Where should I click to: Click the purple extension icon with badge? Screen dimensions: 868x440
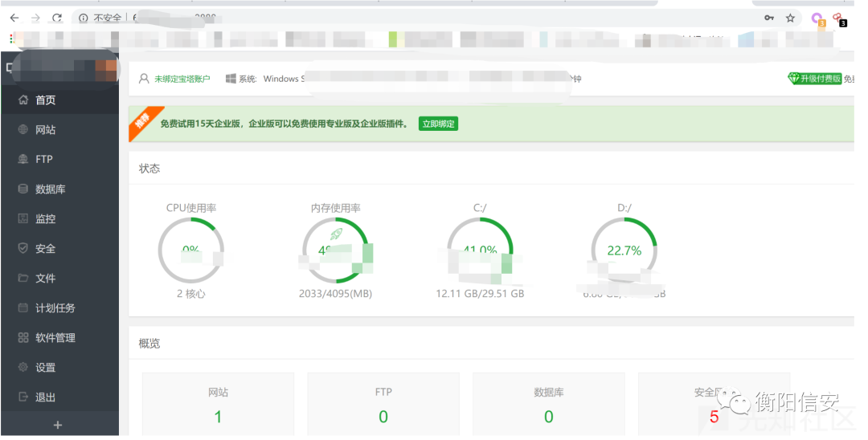[817, 18]
